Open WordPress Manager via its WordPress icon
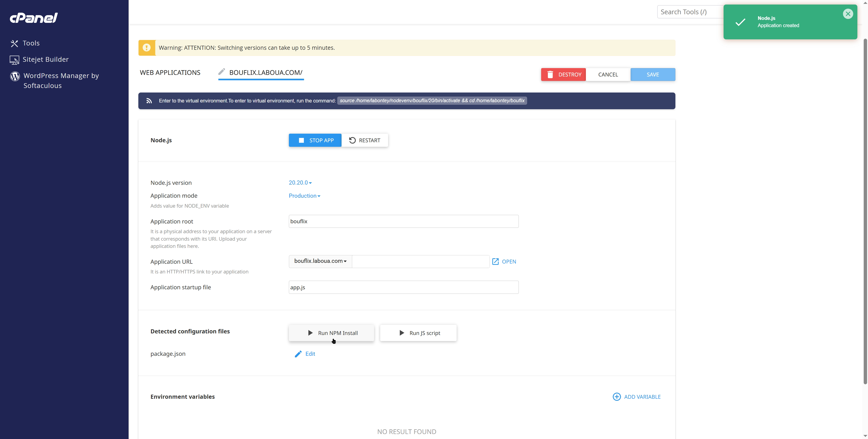Screen dimensions: 868x439 click(15, 76)
